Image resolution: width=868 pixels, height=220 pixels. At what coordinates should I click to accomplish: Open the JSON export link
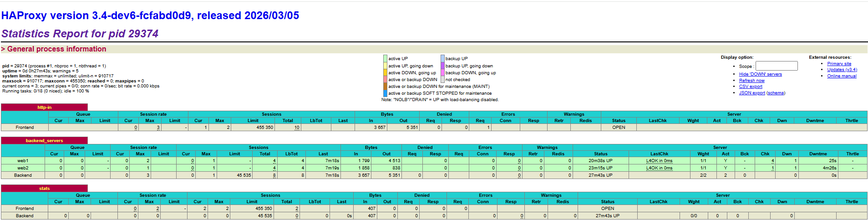pyautogui.click(x=752, y=93)
